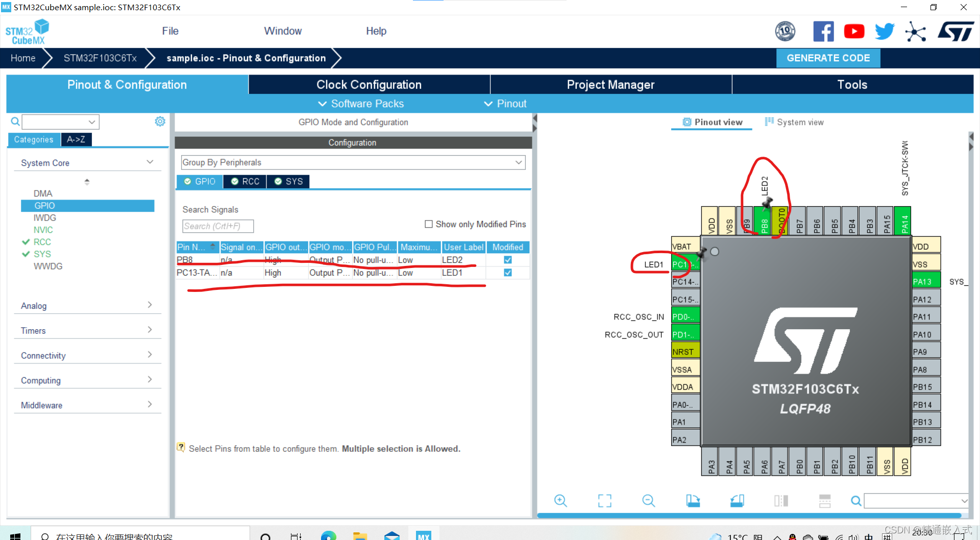This screenshot has height=540, width=980.
Task: Open Software Packs dropdown
Action: (361, 104)
